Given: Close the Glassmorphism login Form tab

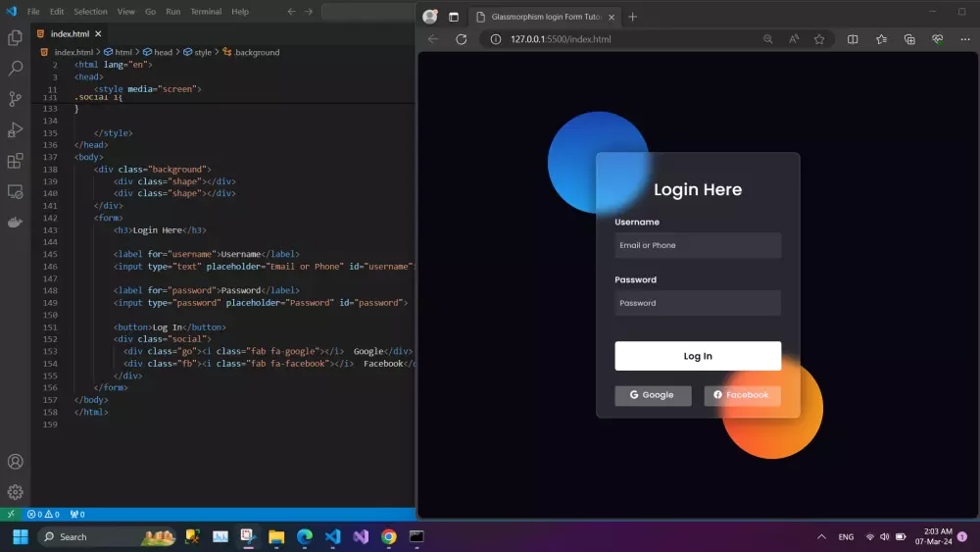Looking at the screenshot, I should pyautogui.click(x=612, y=17).
